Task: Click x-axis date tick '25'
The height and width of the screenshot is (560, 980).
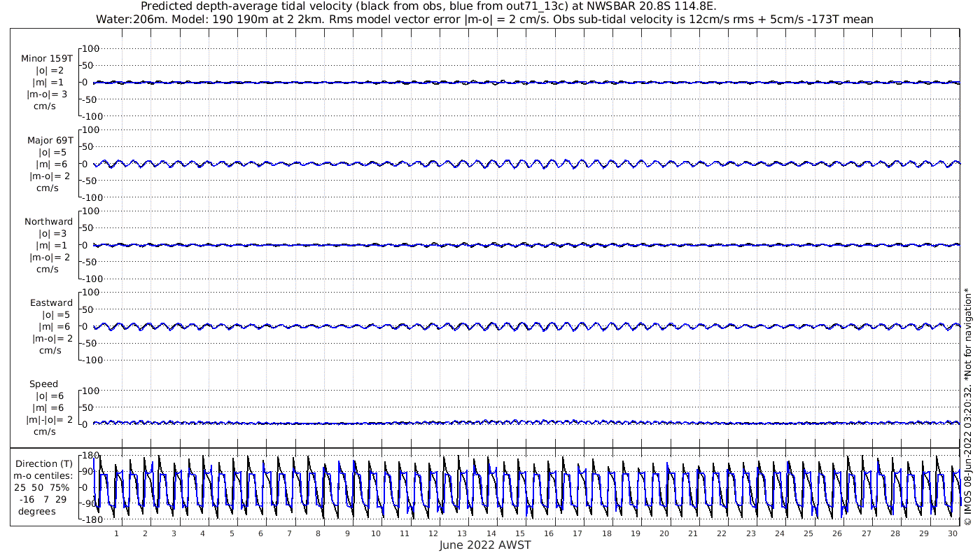Action: (x=808, y=533)
